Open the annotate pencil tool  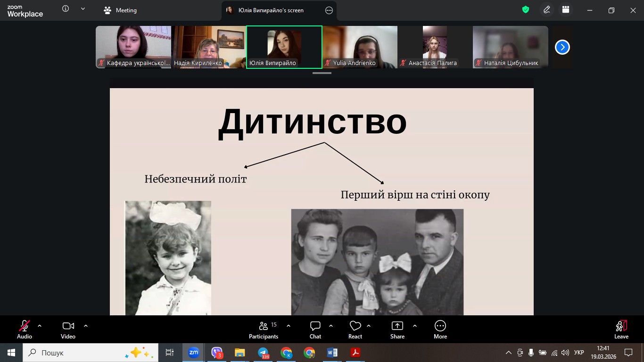click(x=546, y=9)
